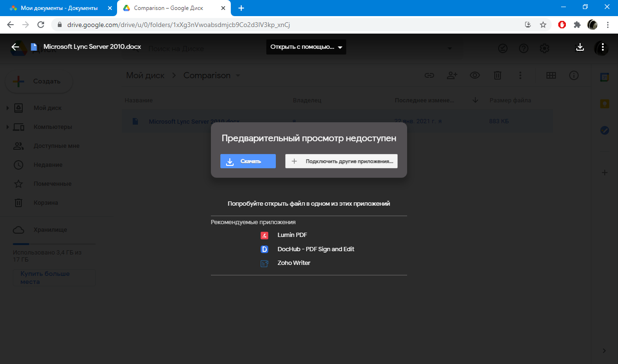Open the help question mark icon

coord(524,48)
